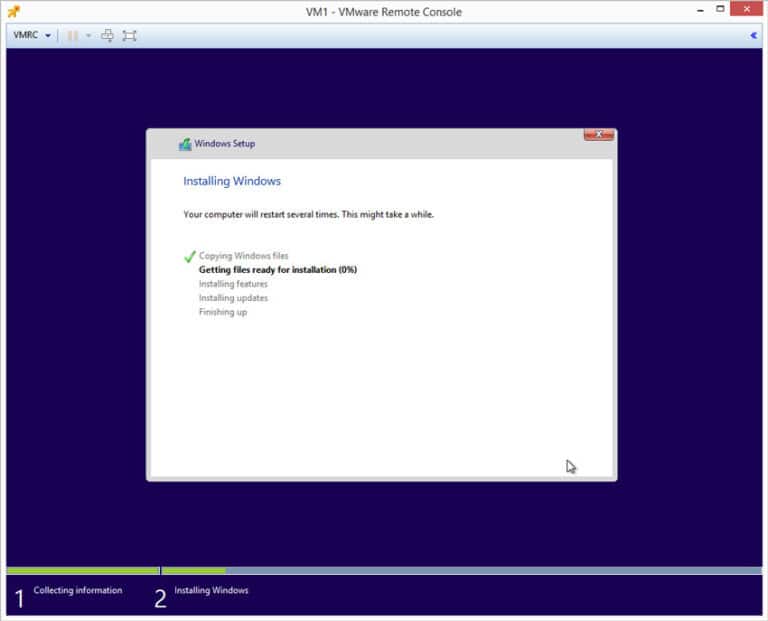Viewport: 768px width, 621px height.
Task: Click 'Getting files ready for installation (0%)'
Action: click(x=278, y=270)
